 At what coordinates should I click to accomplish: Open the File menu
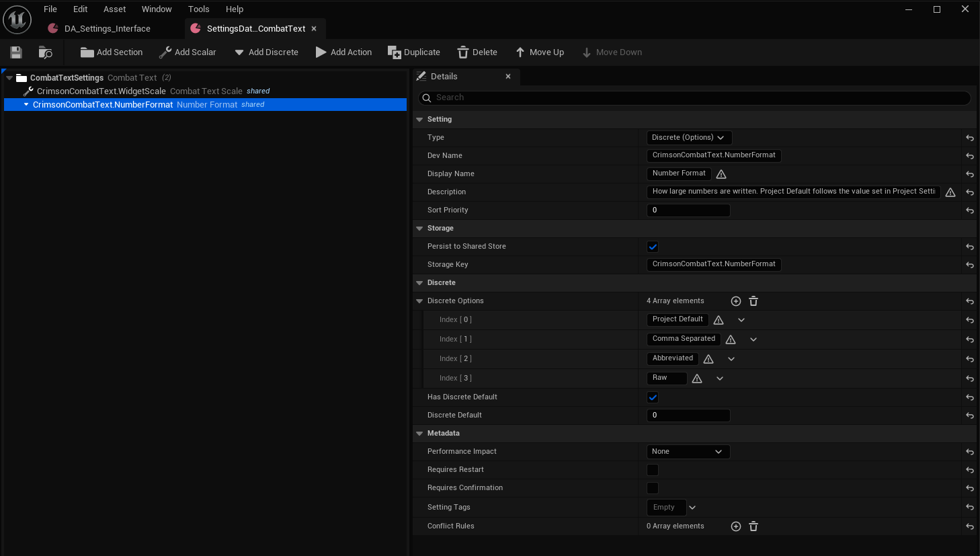point(50,9)
